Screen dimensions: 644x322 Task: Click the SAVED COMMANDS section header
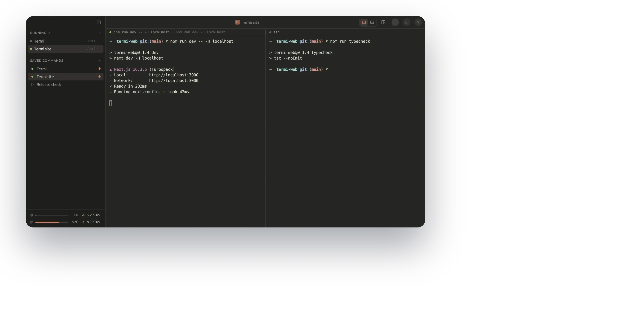[x=47, y=61]
